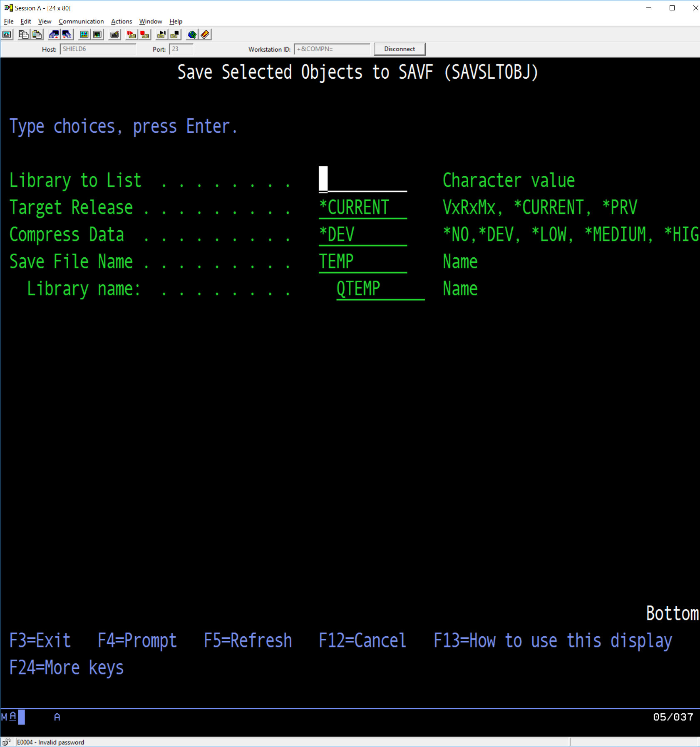Select the Paste icon in the toolbar

[x=37, y=35]
